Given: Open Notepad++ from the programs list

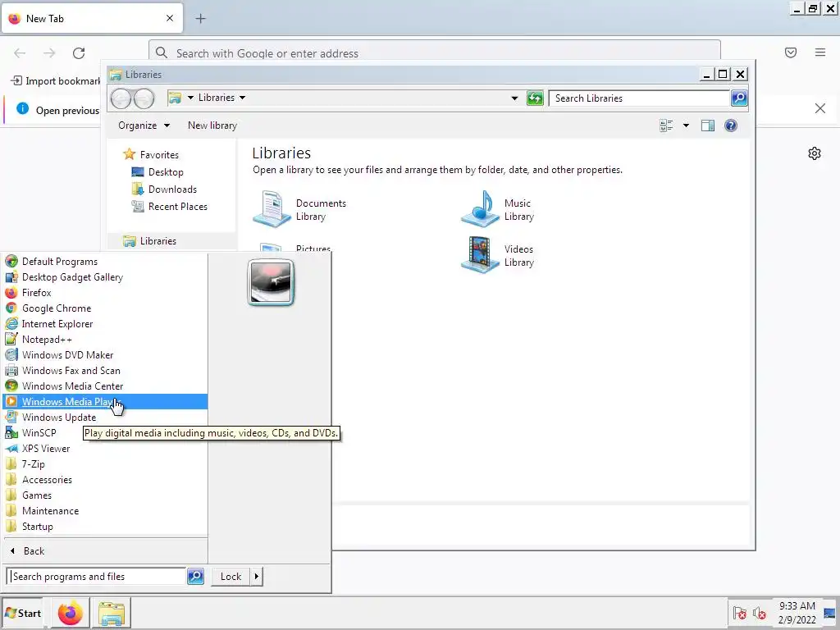Looking at the screenshot, I should point(105,339).
